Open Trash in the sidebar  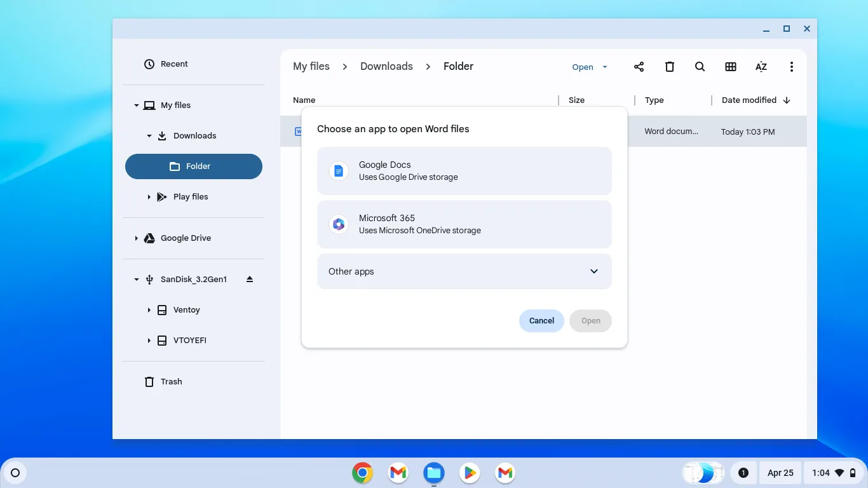194,382
